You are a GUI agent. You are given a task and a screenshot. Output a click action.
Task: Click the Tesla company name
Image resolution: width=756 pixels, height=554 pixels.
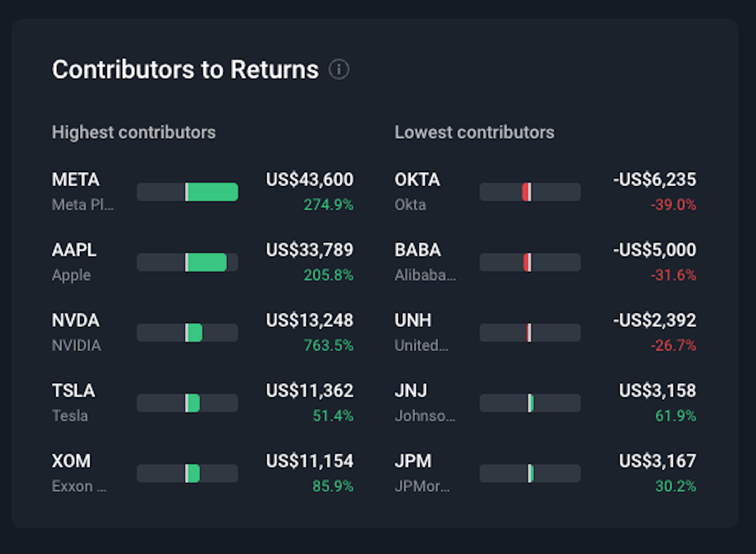click(70, 416)
